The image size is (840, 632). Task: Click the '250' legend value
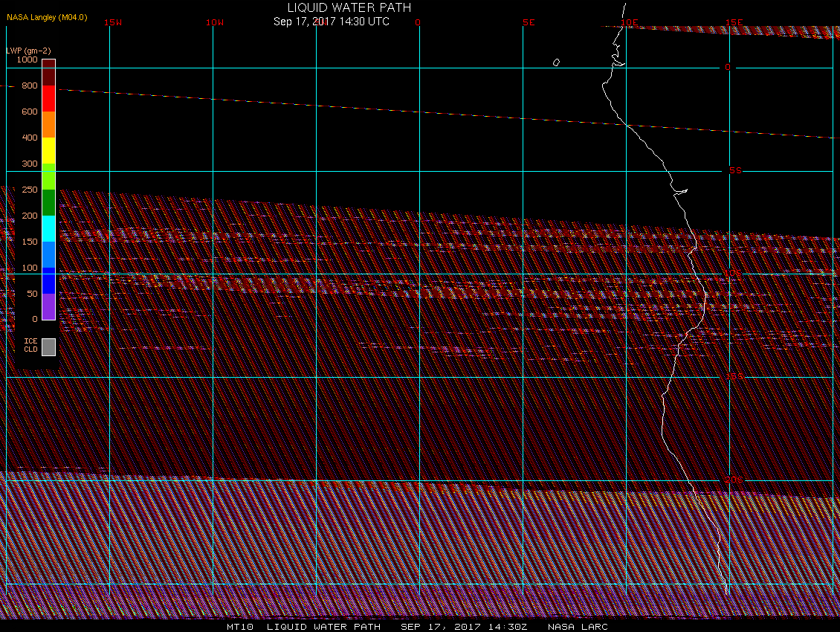30,190
